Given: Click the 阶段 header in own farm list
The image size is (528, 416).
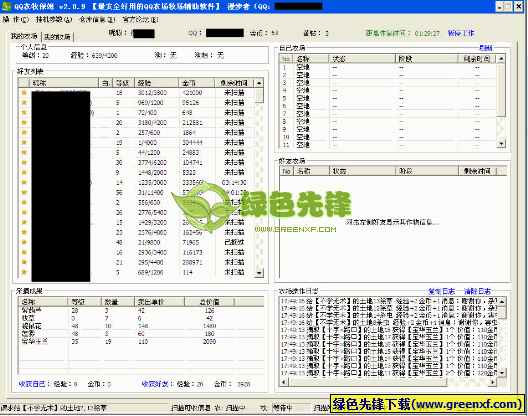Looking at the screenshot, I should (x=427, y=59).
